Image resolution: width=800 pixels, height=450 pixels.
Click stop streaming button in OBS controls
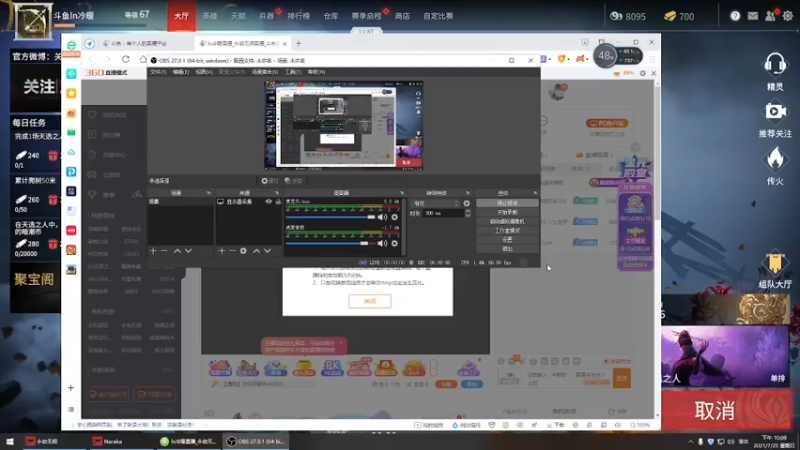pos(507,203)
